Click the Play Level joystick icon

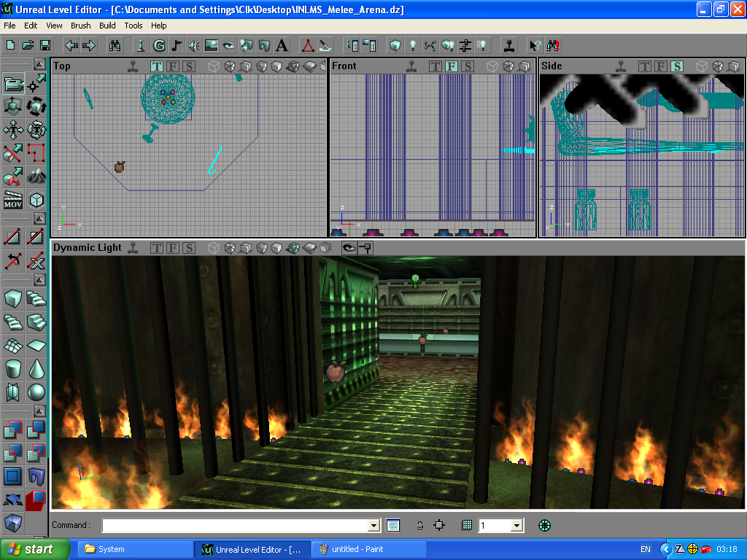[509, 45]
